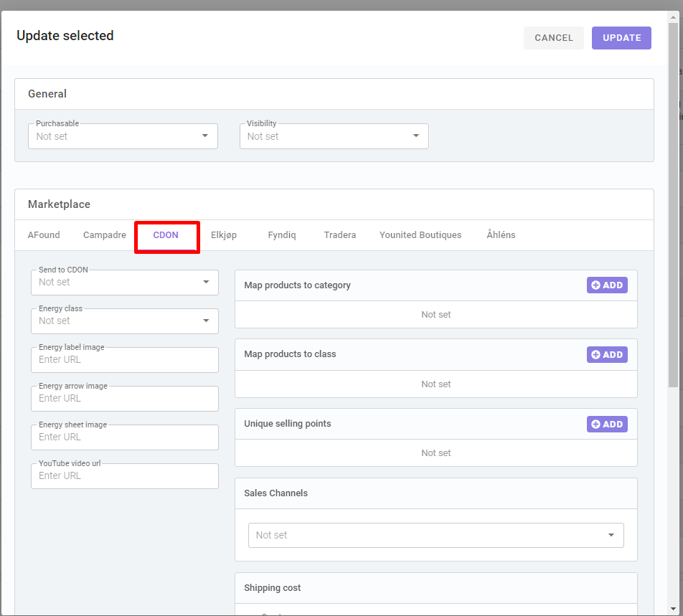Expand the Energy class dropdown

[125, 321]
